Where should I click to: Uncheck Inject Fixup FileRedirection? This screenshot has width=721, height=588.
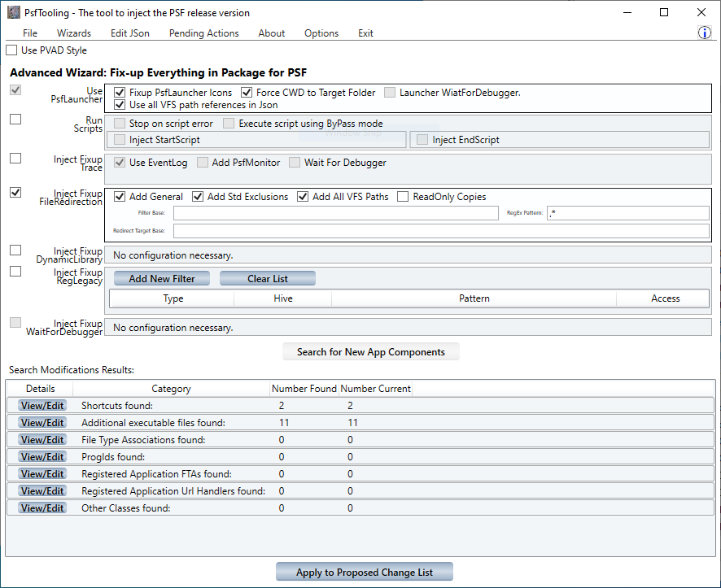tap(15, 192)
